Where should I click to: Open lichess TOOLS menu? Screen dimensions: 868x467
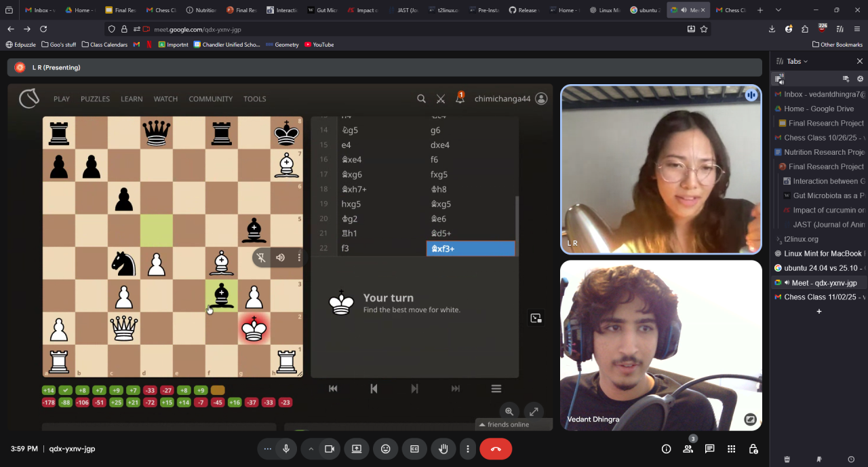[254, 98]
